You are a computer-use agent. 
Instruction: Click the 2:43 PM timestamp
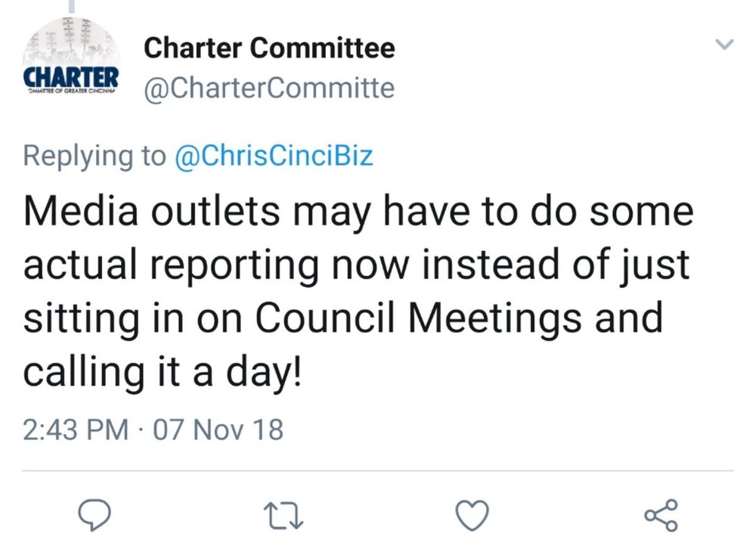(76, 429)
